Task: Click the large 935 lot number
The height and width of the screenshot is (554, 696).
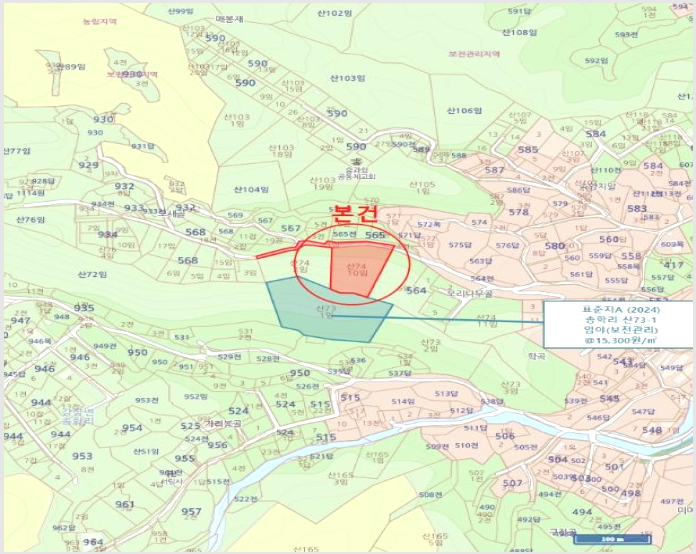Action: [84, 308]
